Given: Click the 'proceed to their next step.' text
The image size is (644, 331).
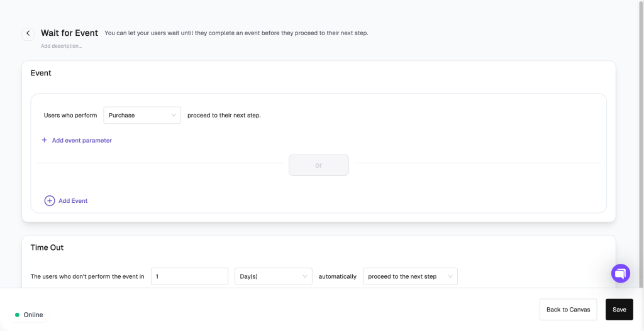Looking at the screenshot, I should (x=225, y=116).
